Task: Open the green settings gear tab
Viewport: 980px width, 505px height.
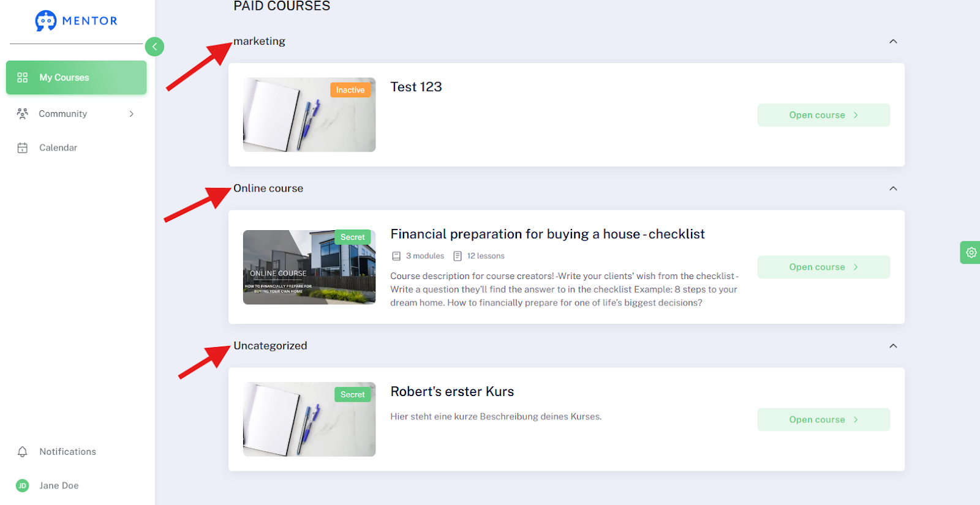Action: click(970, 252)
